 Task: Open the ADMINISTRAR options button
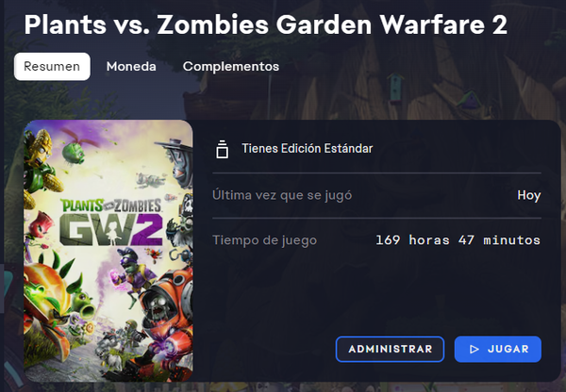(390, 349)
